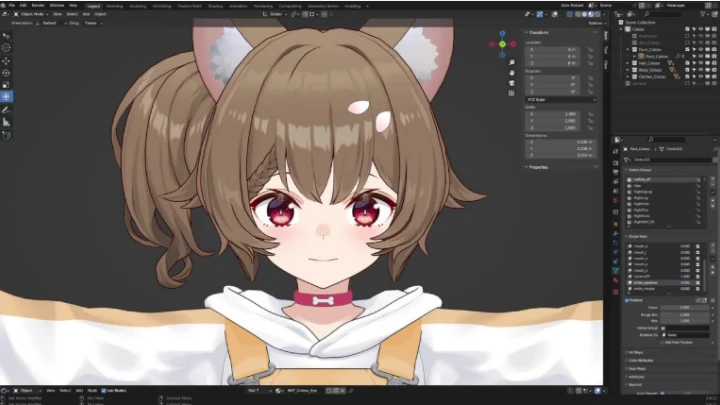Toggle camera view icon in viewport

coord(512,83)
